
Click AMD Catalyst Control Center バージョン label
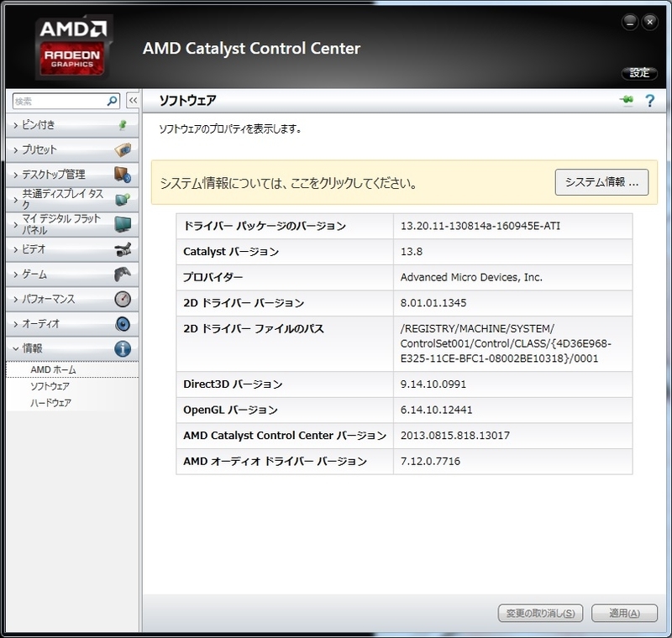click(285, 436)
